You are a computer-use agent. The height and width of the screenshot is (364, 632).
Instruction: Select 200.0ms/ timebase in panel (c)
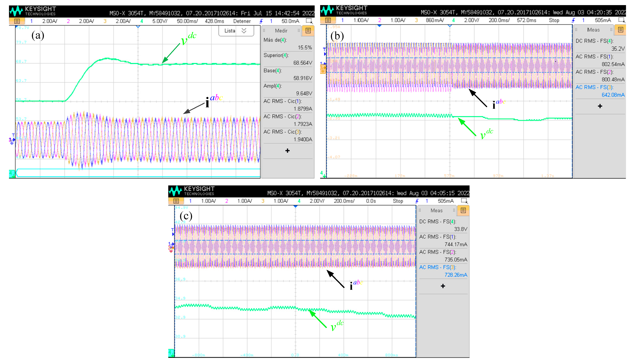pos(344,201)
